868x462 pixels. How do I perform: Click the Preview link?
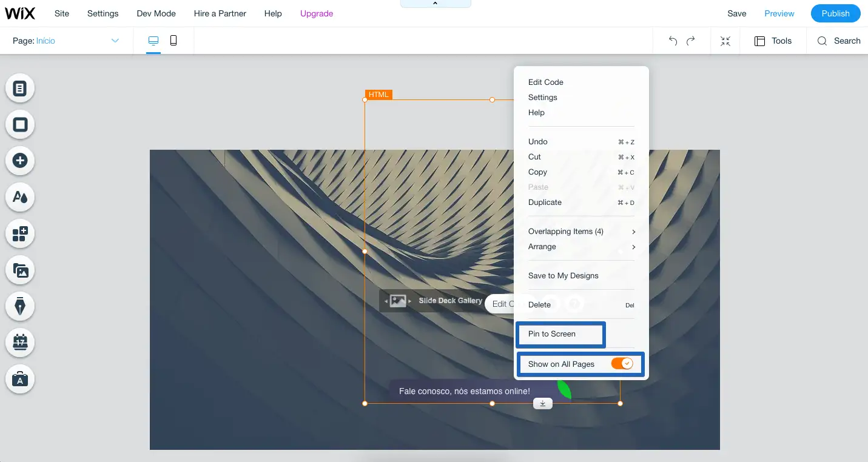click(x=779, y=13)
